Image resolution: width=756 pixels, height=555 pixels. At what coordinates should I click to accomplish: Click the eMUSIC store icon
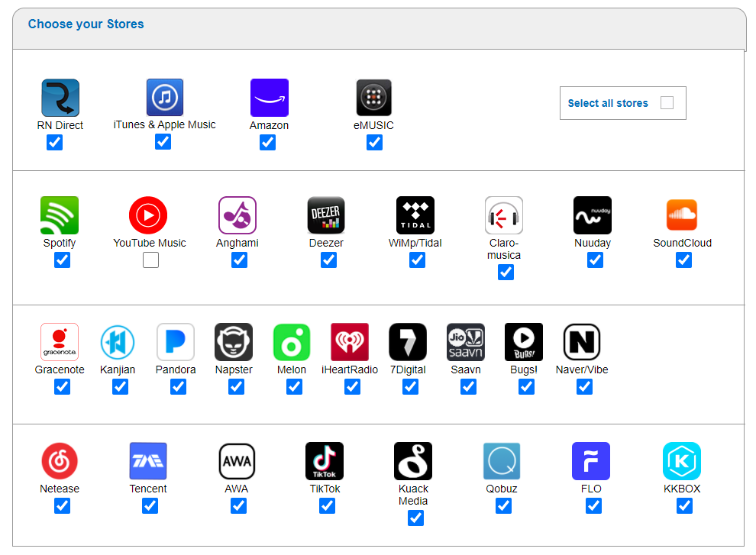click(373, 98)
